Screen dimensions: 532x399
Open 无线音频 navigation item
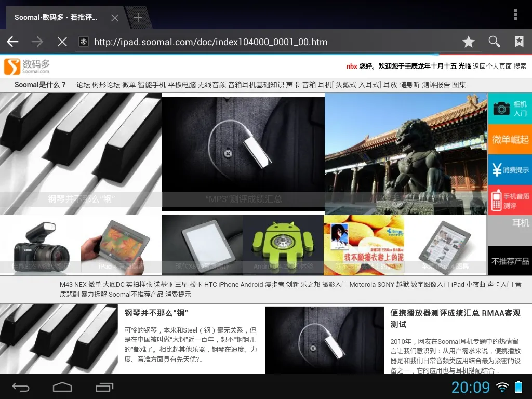pos(212,85)
